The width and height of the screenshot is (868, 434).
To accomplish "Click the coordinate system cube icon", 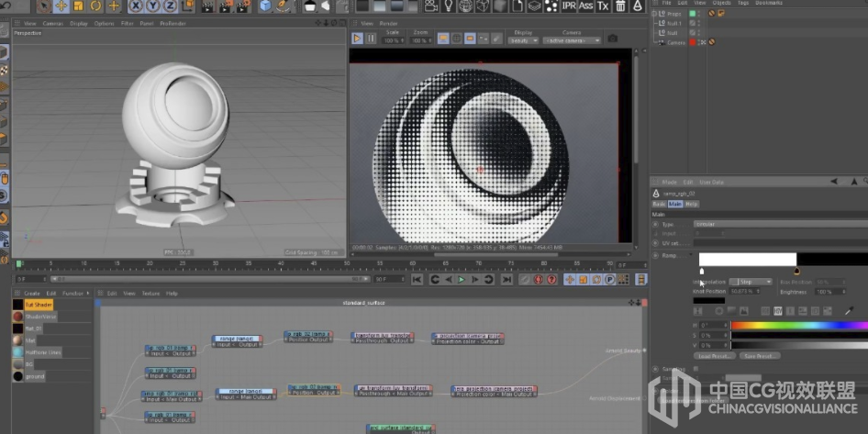I will 188,6.
